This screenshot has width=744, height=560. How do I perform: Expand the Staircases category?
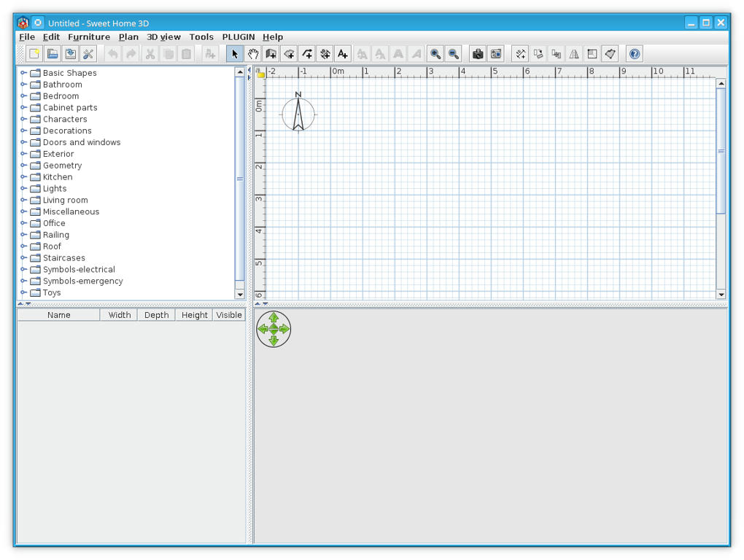point(23,258)
